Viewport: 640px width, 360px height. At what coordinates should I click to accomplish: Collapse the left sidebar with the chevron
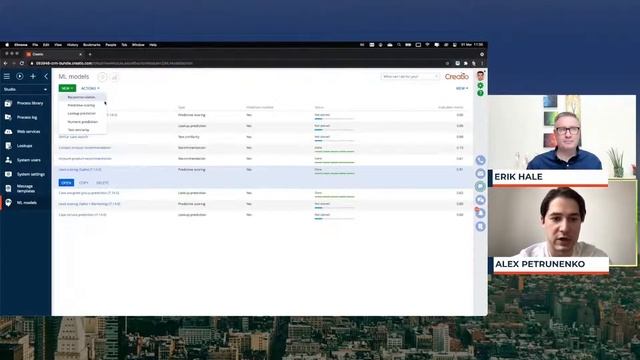point(46,76)
